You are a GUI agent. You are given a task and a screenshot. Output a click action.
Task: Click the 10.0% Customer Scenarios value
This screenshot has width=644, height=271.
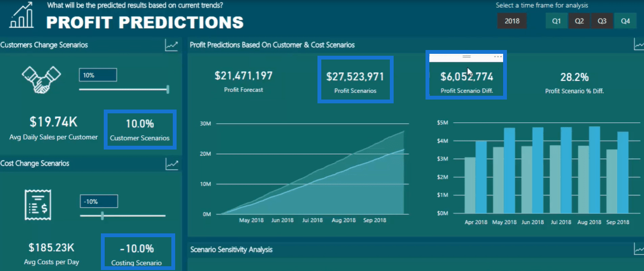click(140, 124)
